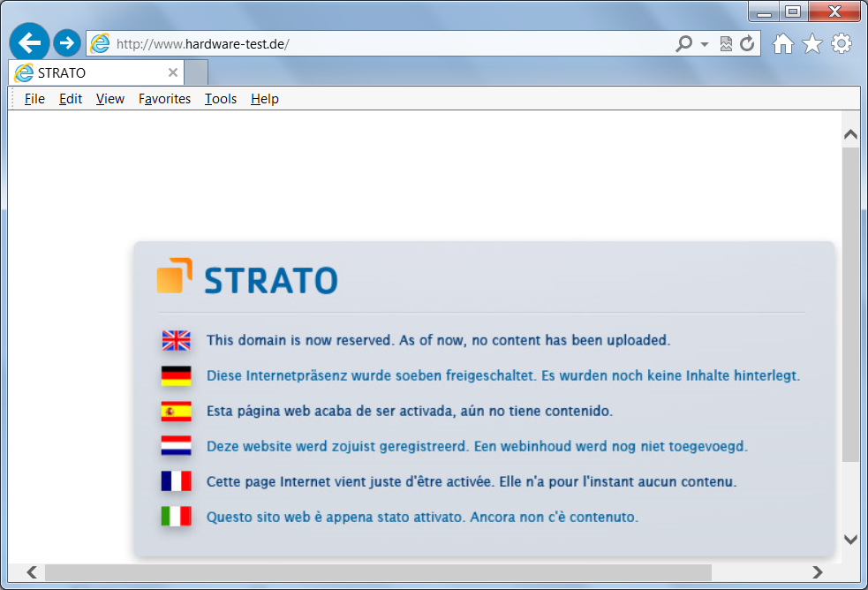The width and height of the screenshot is (868, 590).
Task: Go back with the Back arrow button
Action: pos(29,42)
